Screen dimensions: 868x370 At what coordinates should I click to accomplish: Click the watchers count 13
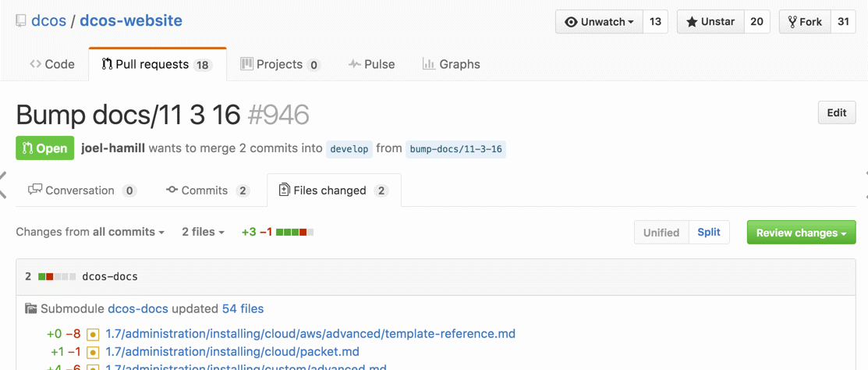coord(655,22)
